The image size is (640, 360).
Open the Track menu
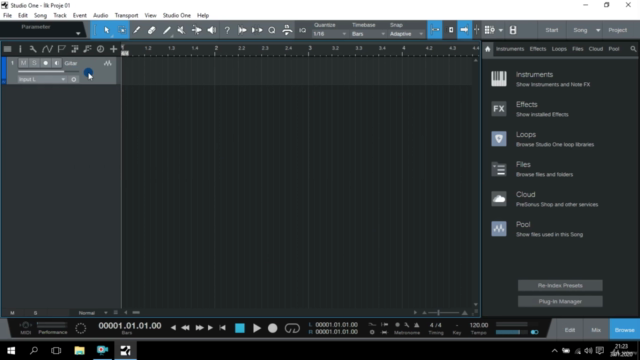[x=60, y=16]
